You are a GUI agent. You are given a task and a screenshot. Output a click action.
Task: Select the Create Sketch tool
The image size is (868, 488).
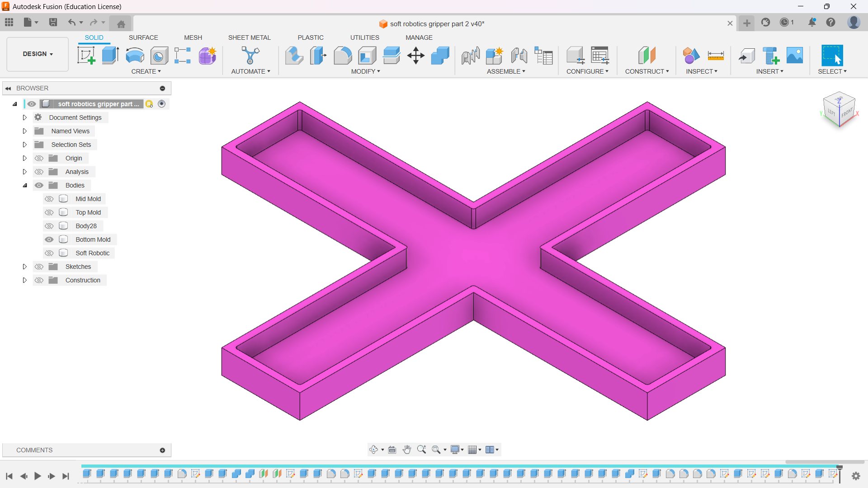tap(86, 56)
